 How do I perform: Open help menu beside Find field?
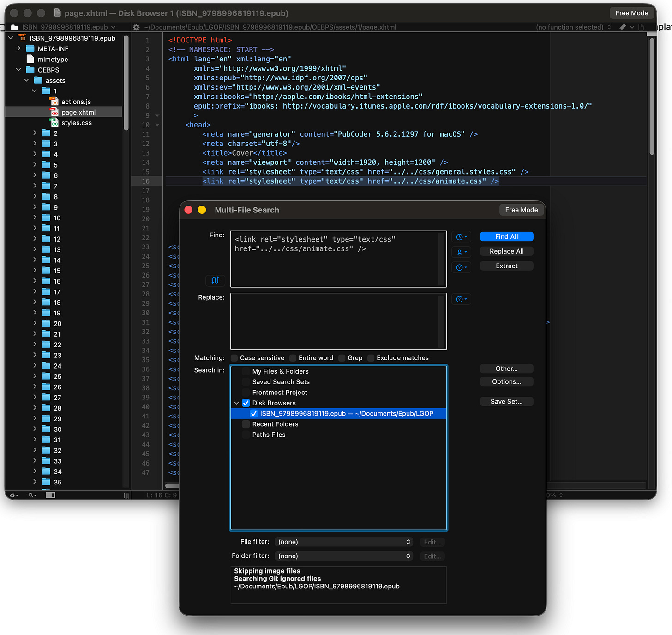(x=461, y=267)
